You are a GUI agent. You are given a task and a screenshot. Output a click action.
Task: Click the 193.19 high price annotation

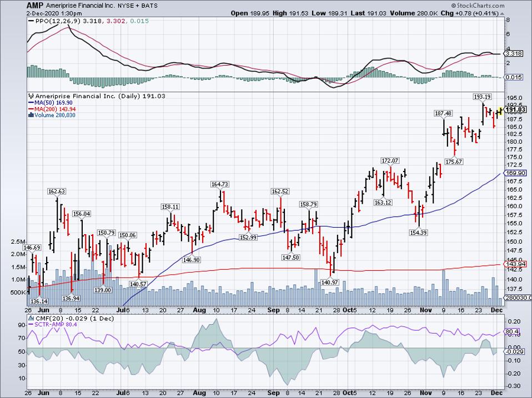point(482,97)
